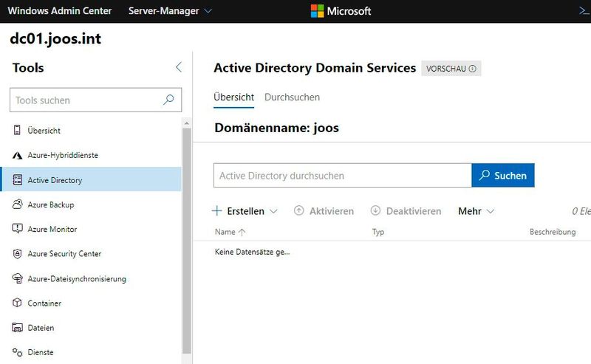Viewport: 591px width, 364px height.
Task: Expand the Erstellen dropdown chevron
Action: point(273,211)
